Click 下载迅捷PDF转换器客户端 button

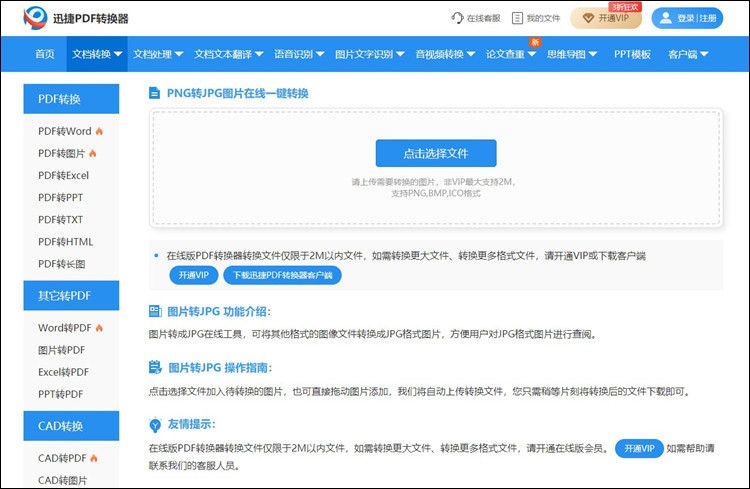pyautogui.click(x=282, y=275)
